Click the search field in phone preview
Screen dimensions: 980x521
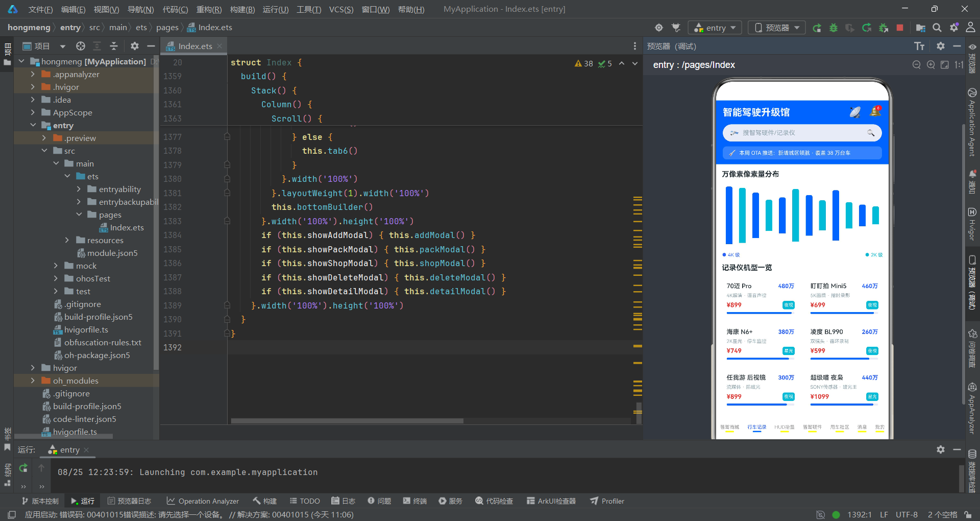tap(802, 133)
